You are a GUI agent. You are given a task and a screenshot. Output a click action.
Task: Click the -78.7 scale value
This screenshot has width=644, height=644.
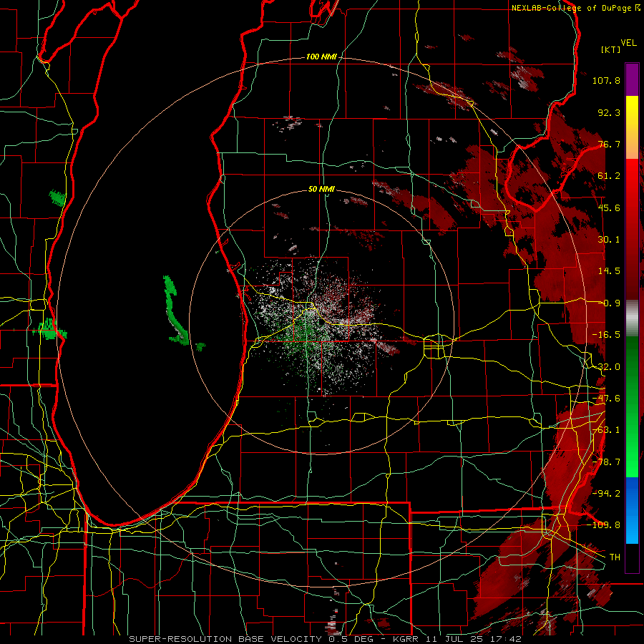click(x=606, y=462)
